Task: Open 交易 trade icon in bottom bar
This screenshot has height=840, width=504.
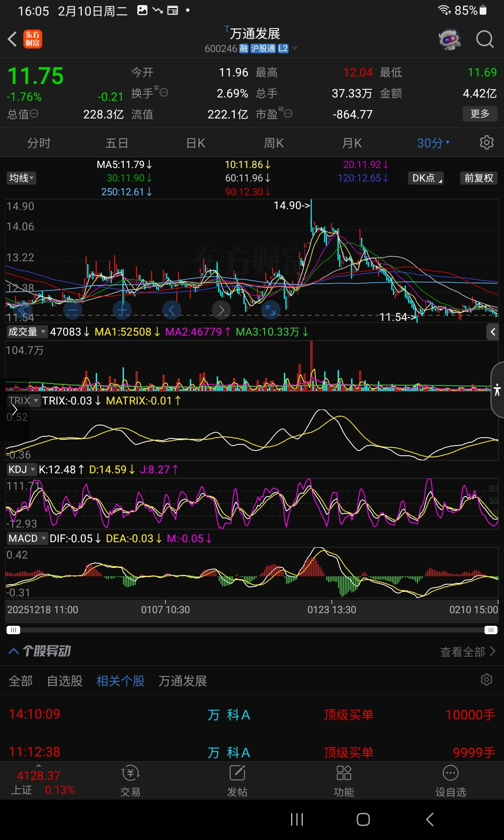Action: [x=130, y=781]
